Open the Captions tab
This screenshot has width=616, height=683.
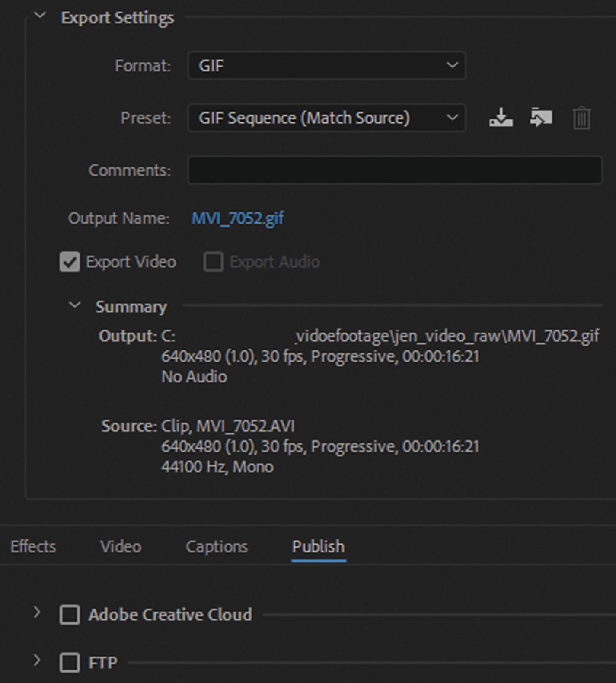[x=217, y=547]
